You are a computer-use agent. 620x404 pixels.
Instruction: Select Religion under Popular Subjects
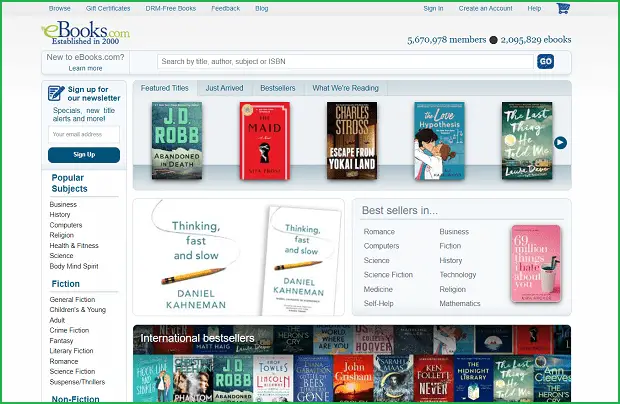(62, 235)
